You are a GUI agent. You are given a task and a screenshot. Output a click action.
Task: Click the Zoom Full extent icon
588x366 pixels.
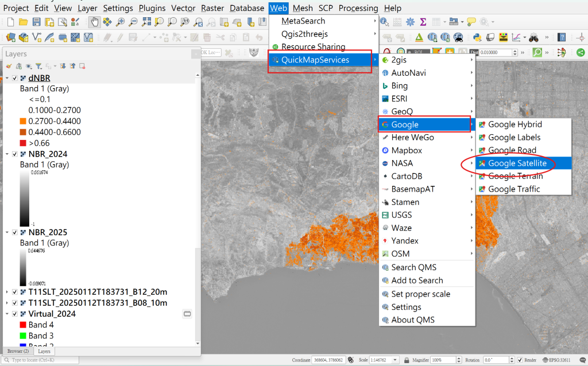146,22
